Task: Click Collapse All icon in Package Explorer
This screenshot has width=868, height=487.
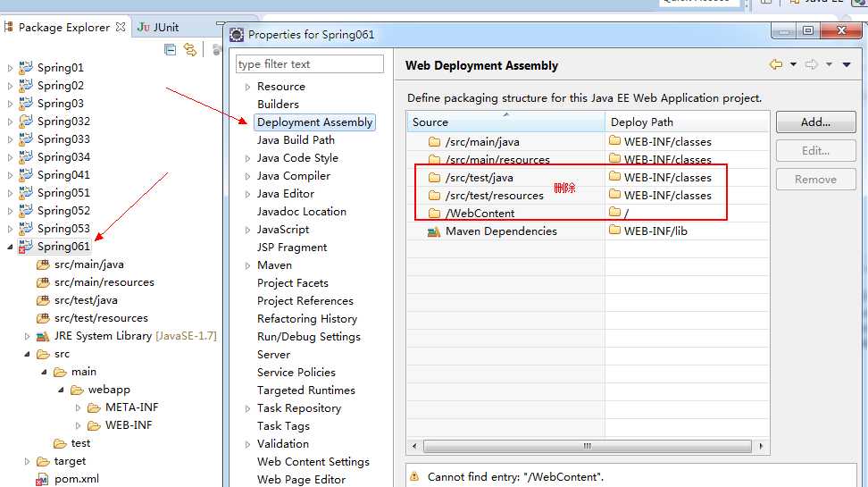Action: [170, 50]
